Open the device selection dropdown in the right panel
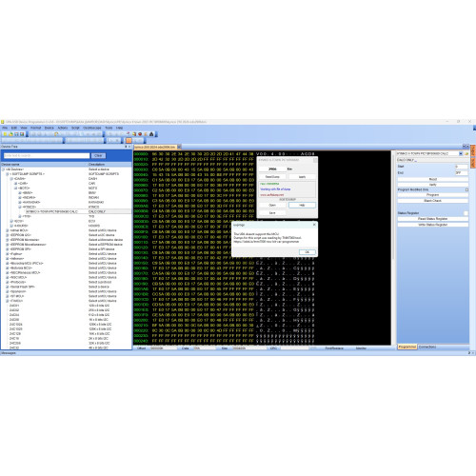Image resolution: width=476 pixels, height=476 pixels. [461, 153]
